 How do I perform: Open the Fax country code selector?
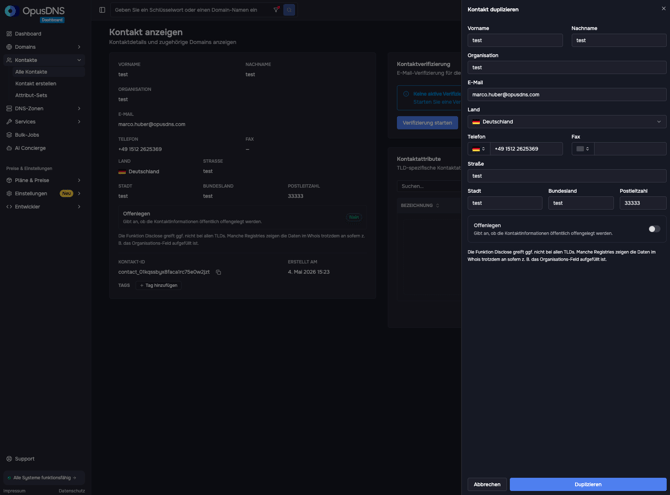coord(582,149)
